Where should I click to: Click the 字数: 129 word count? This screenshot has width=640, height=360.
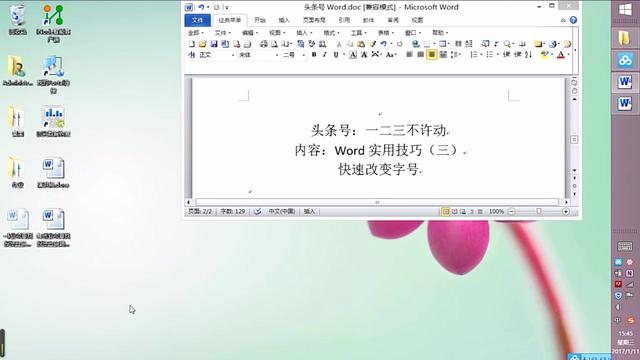coord(233,211)
